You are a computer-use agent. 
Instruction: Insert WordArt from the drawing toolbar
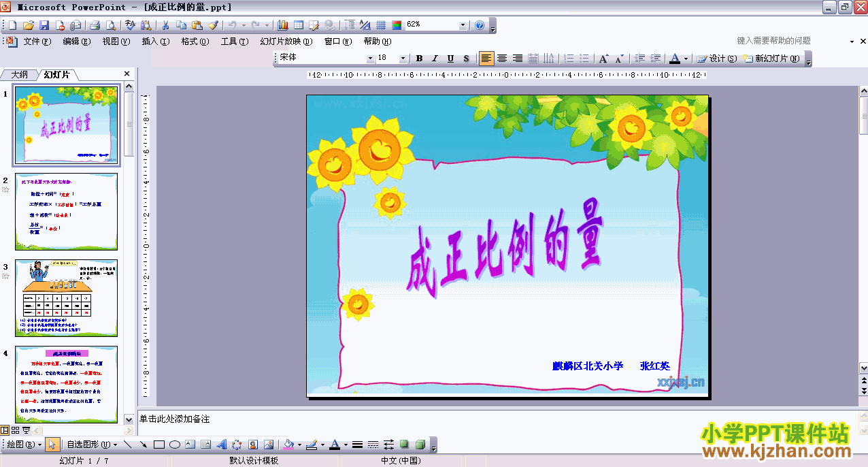(222, 445)
